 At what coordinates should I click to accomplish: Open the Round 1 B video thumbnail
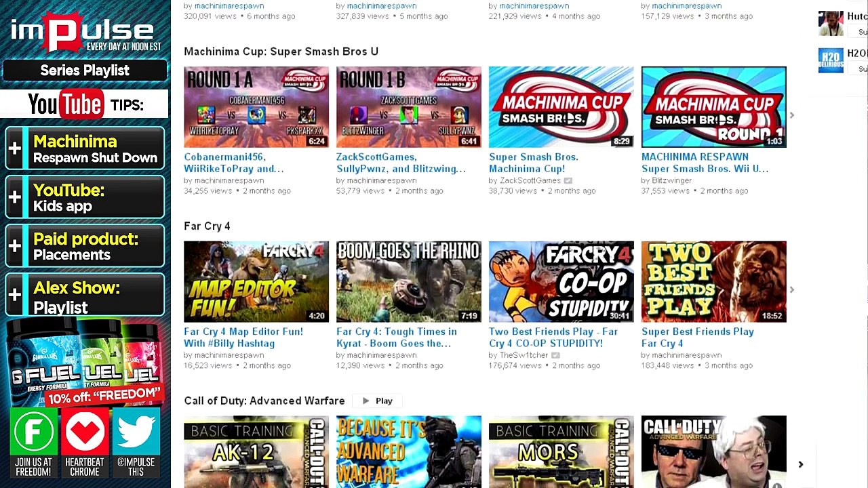(x=409, y=107)
